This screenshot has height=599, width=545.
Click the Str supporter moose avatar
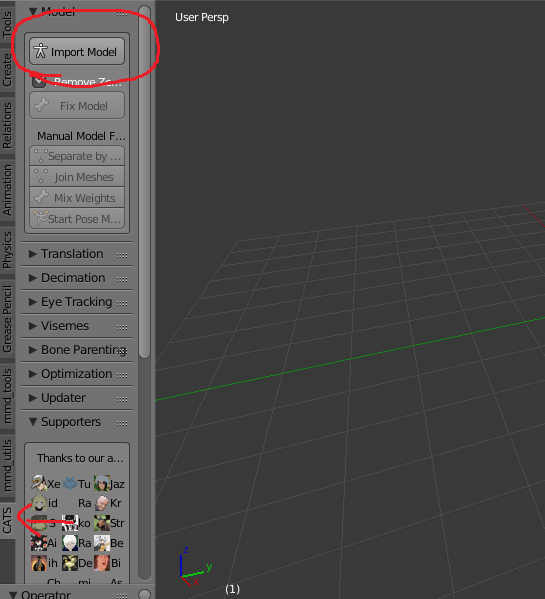(x=102, y=523)
